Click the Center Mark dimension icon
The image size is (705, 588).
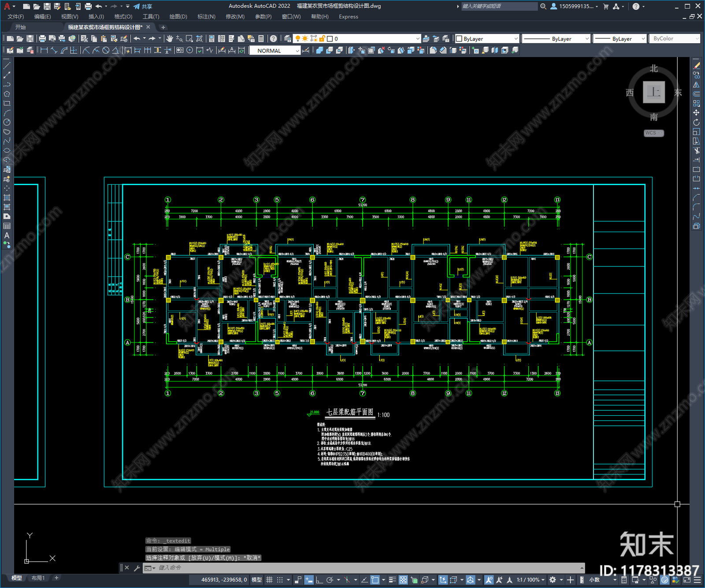coord(189,50)
